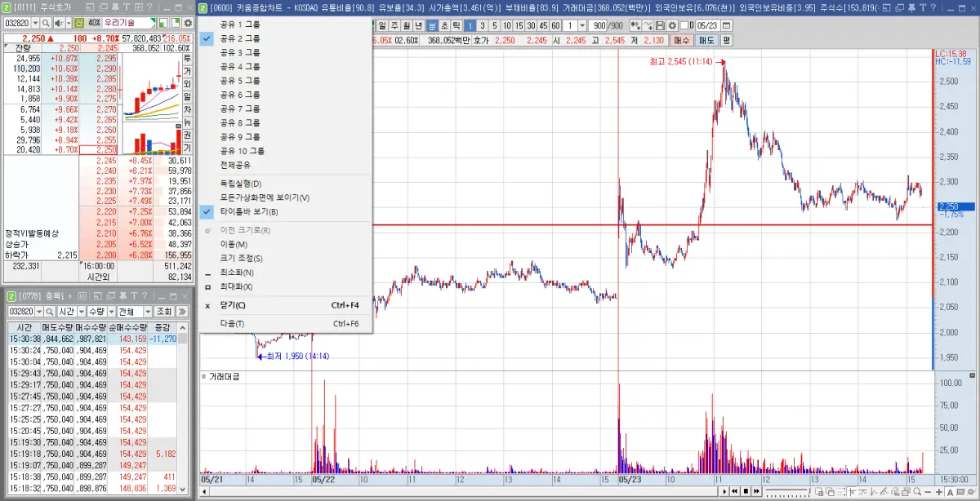The height and width of the screenshot is (501, 980).
Task: Pin chart window using pushpin icon
Action: [912, 7]
